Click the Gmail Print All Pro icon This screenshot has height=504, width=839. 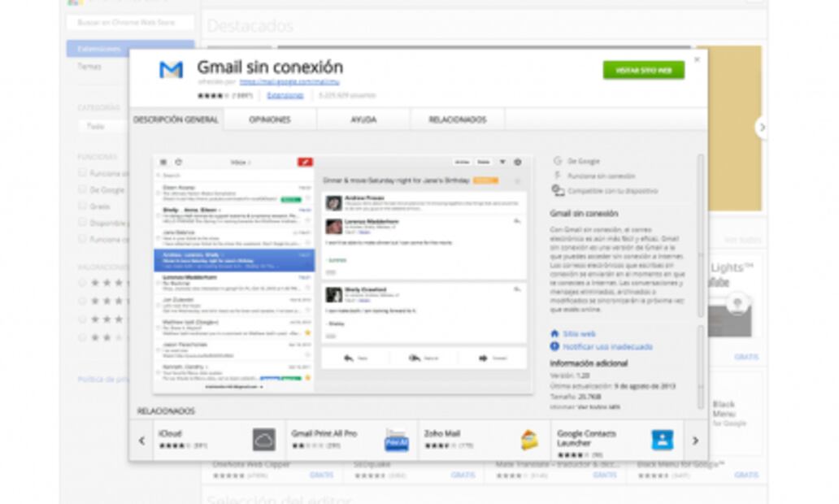(x=396, y=439)
